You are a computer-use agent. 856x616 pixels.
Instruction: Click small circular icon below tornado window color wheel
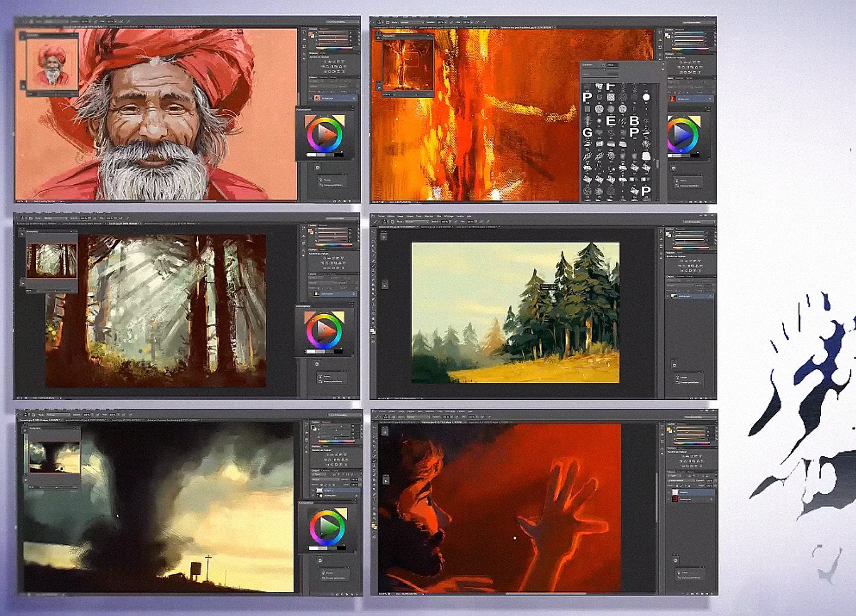320,560
